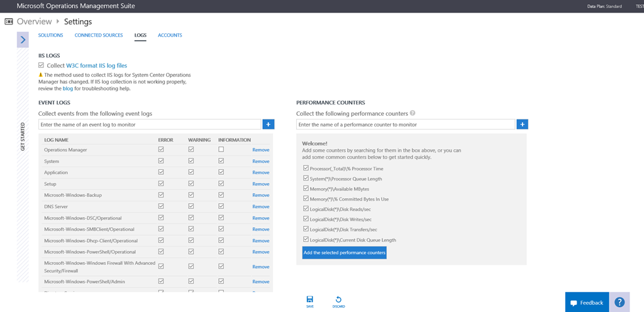Enable Information checkbox for Operations Manager log
Screen dimensions: 644x312
[x=221, y=150]
